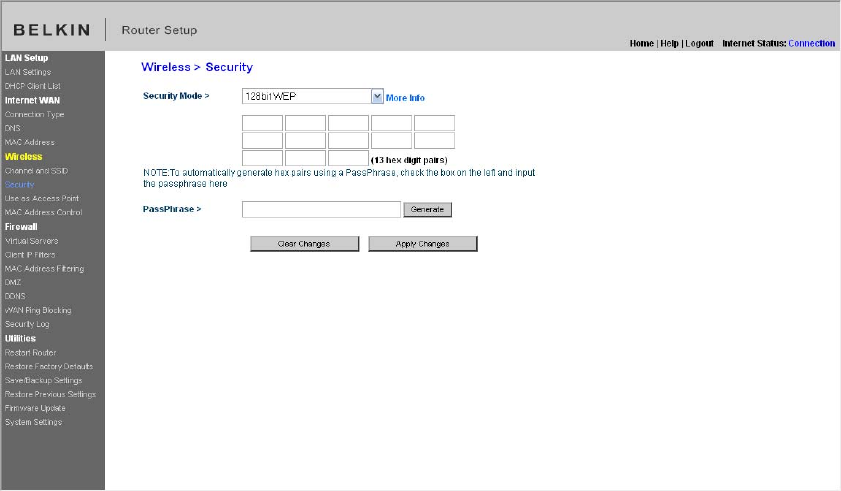
Task: Open Restart Router page
Action: click(31, 353)
